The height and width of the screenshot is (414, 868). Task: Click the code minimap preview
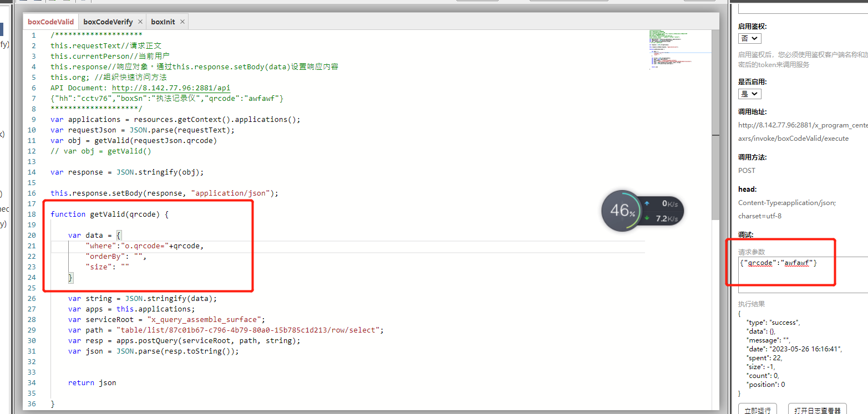[679, 50]
